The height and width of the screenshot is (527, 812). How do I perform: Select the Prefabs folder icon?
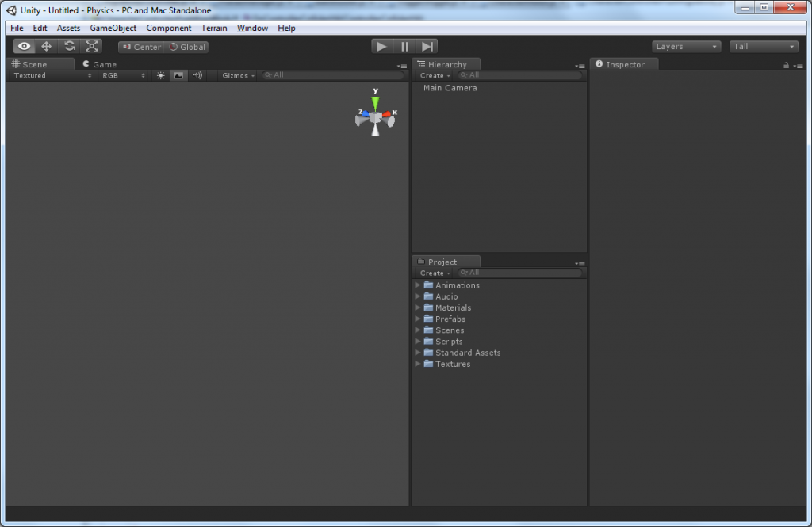[428, 319]
